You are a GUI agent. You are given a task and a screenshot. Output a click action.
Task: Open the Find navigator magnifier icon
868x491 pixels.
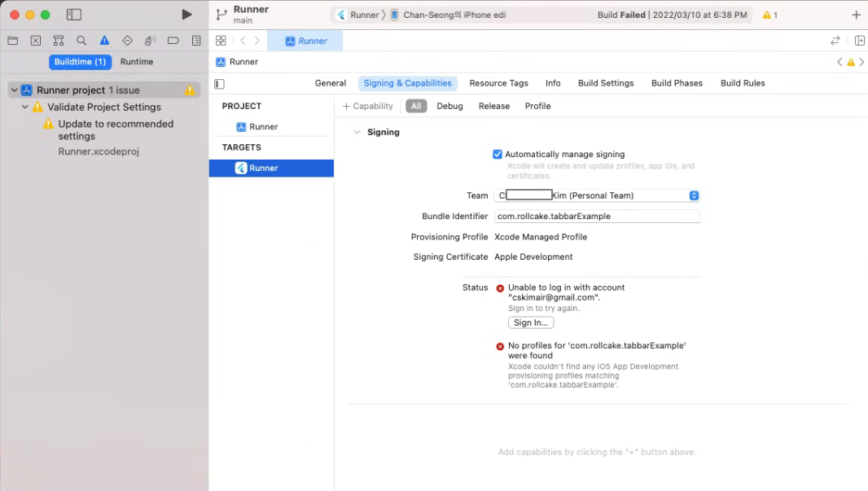[x=81, y=41]
